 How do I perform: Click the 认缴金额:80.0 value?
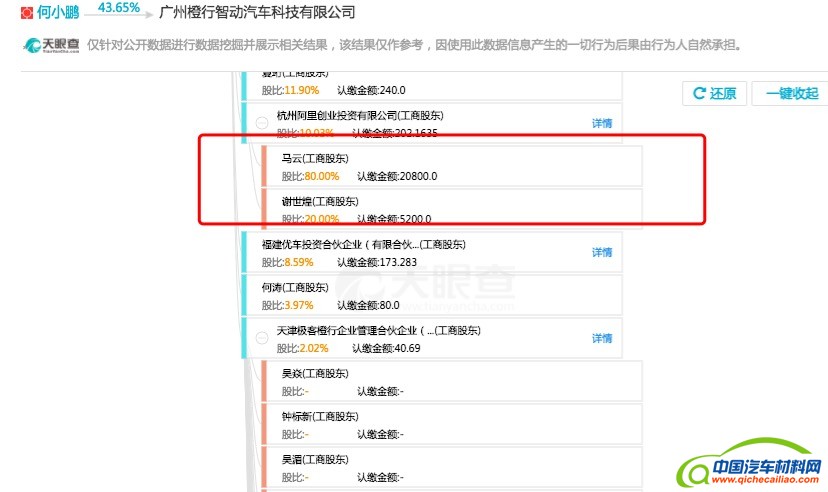(x=368, y=305)
